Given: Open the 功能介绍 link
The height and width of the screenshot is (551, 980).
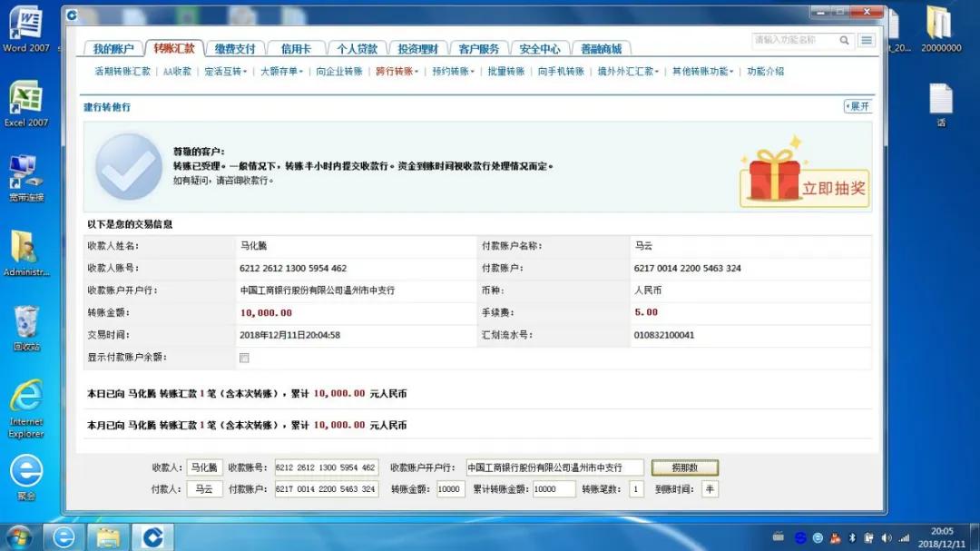Looking at the screenshot, I should (767, 69).
